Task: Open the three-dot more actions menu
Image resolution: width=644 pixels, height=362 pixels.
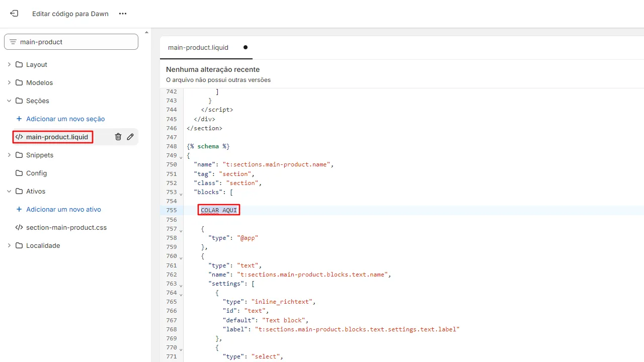Action: coord(123,14)
